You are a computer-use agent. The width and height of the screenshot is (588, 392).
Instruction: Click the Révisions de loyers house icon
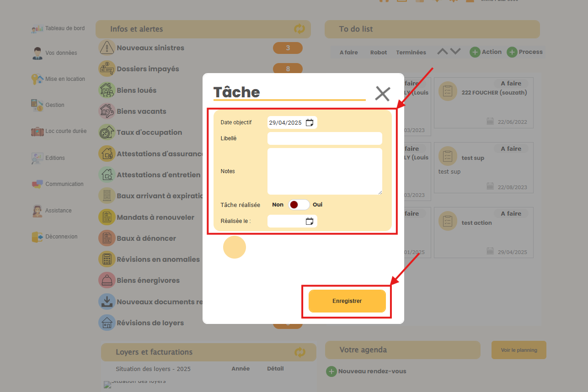(x=107, y=323)
